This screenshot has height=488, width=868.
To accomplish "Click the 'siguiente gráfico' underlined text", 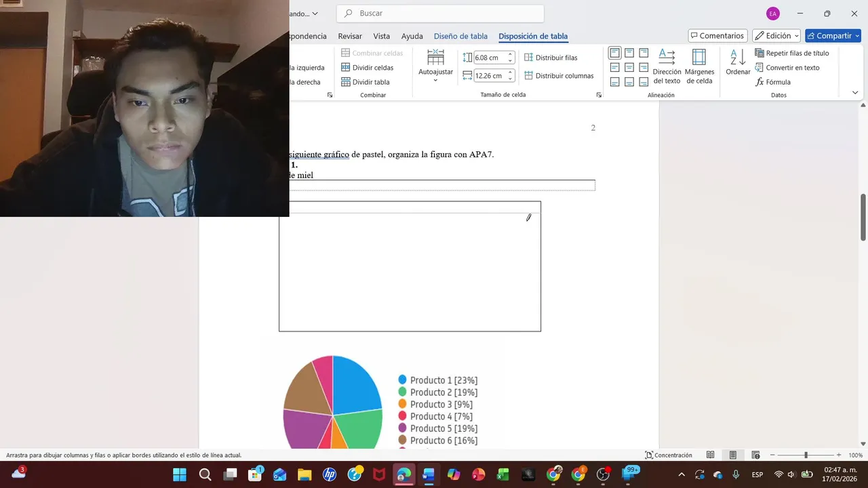I will click(319, 155).
